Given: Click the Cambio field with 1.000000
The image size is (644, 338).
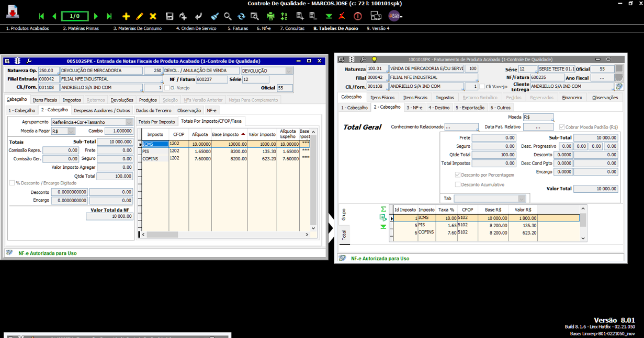Looking at the screenshot, I should coord(119,131).
